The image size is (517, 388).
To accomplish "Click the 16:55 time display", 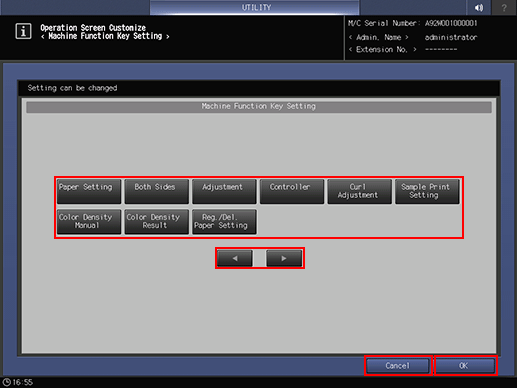I will point(23,382).
